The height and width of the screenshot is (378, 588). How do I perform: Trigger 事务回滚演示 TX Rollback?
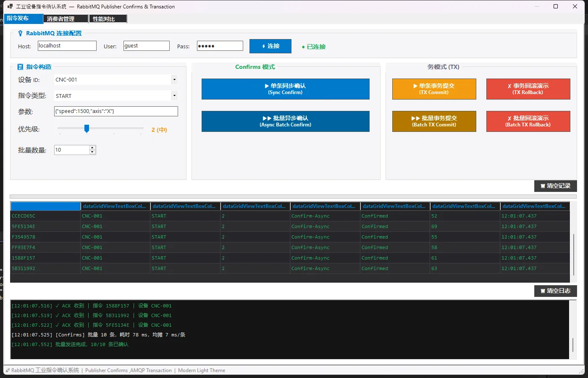tap(528, 89)
